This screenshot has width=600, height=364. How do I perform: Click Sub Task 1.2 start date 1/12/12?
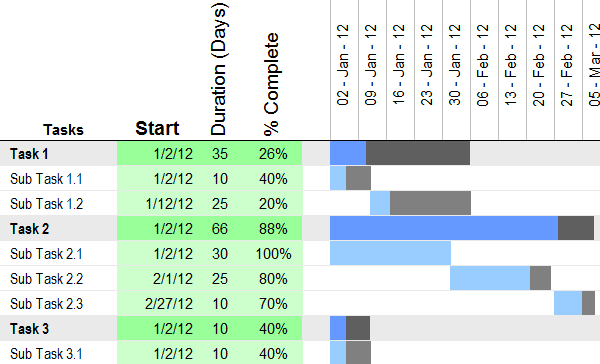169,204
